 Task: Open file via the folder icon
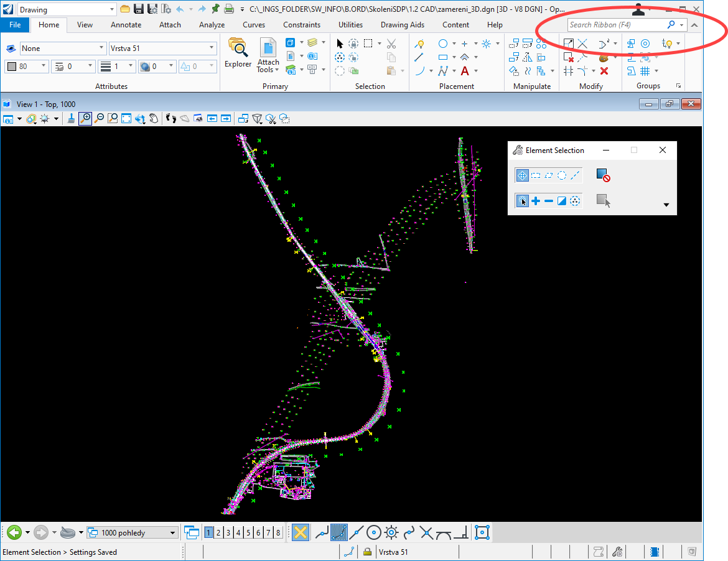[x=125, y=9]
